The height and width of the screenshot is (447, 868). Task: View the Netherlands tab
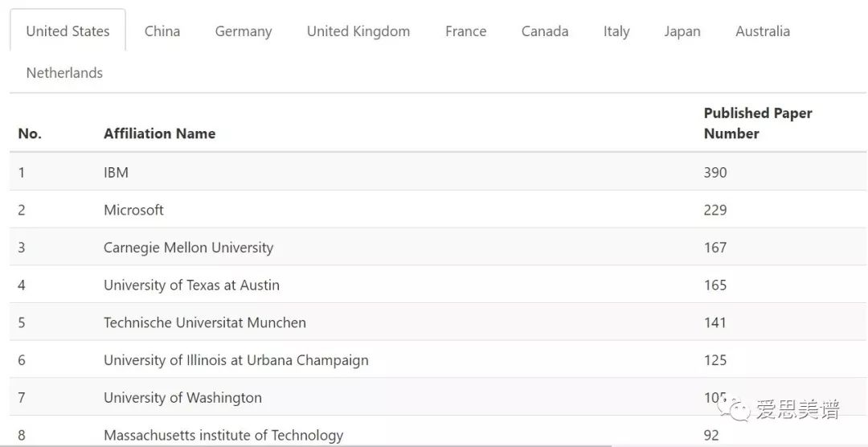coord(64,73)
